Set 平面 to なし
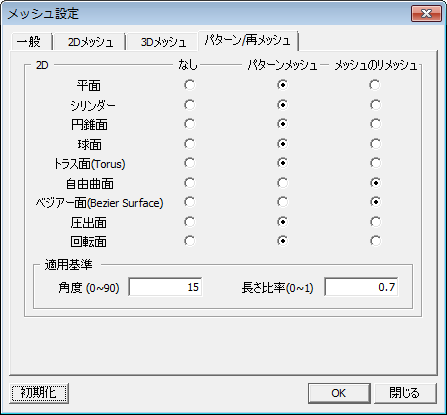 [x=190, y=85]
